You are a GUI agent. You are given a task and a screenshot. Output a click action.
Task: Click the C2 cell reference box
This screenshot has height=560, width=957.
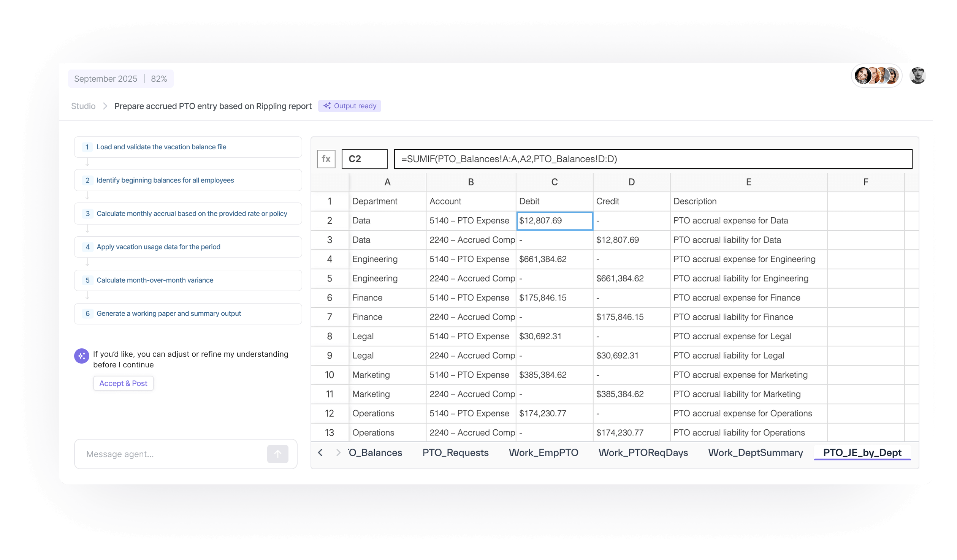(364, 159)
